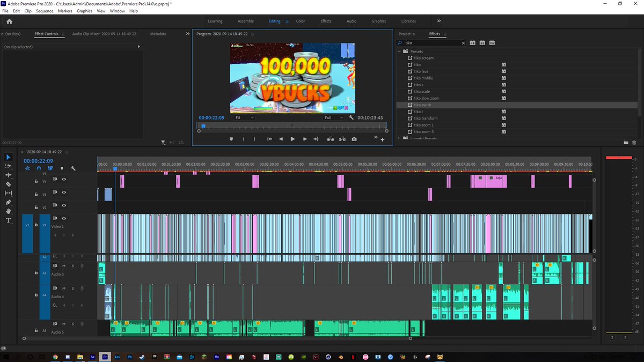Click the Home icon
The image size is (644, 362).
9,21
